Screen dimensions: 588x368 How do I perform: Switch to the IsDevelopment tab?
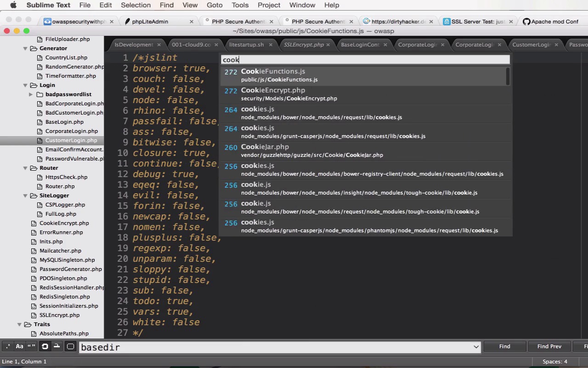(134, 45)
